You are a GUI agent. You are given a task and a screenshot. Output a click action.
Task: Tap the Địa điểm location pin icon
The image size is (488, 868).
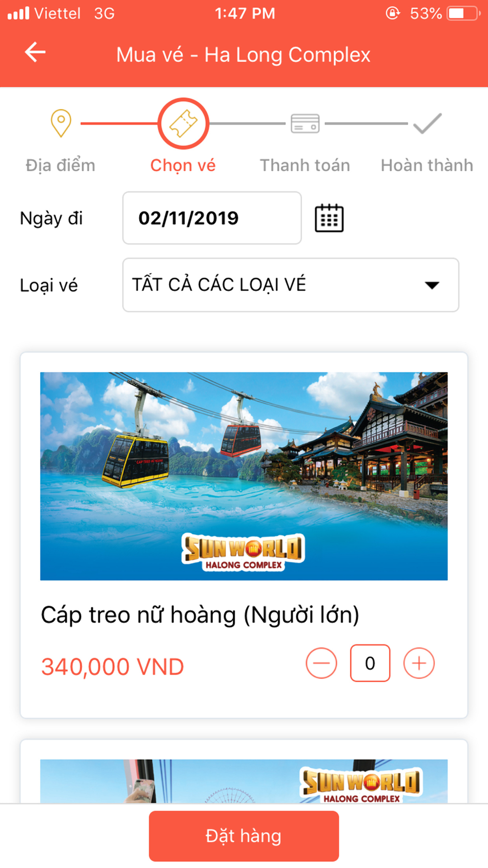[x=61, y=124]
